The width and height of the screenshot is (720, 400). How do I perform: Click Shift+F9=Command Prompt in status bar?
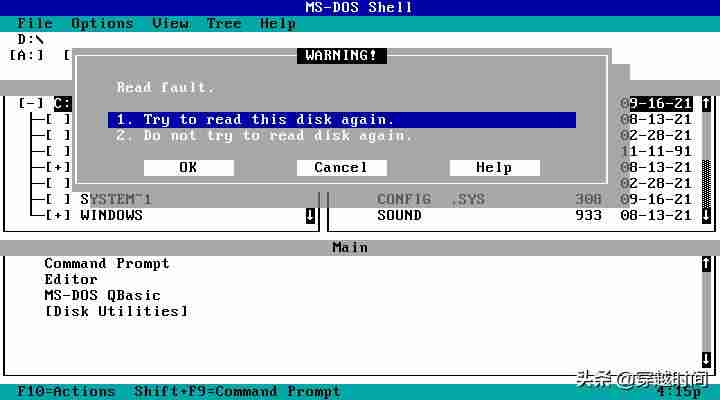tap(237, 392)
